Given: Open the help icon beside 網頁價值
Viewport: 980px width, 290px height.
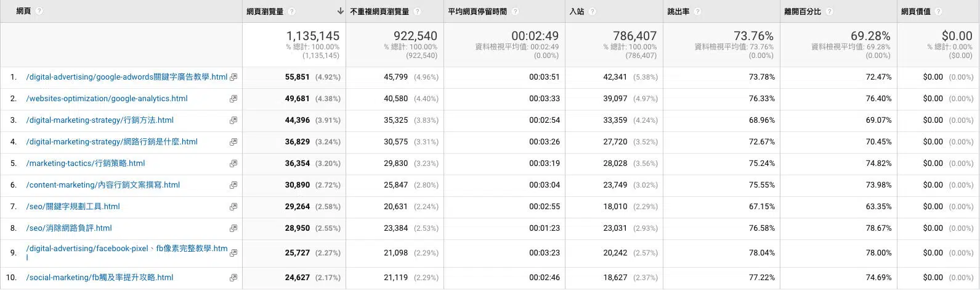Looking at the screenshot, I should [x=938, y=11].
